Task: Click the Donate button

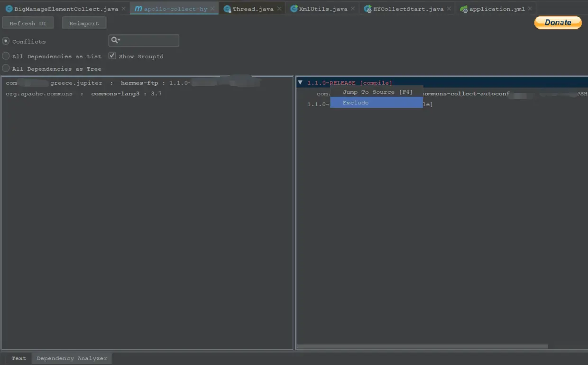Action: click(x=558, y=22)
